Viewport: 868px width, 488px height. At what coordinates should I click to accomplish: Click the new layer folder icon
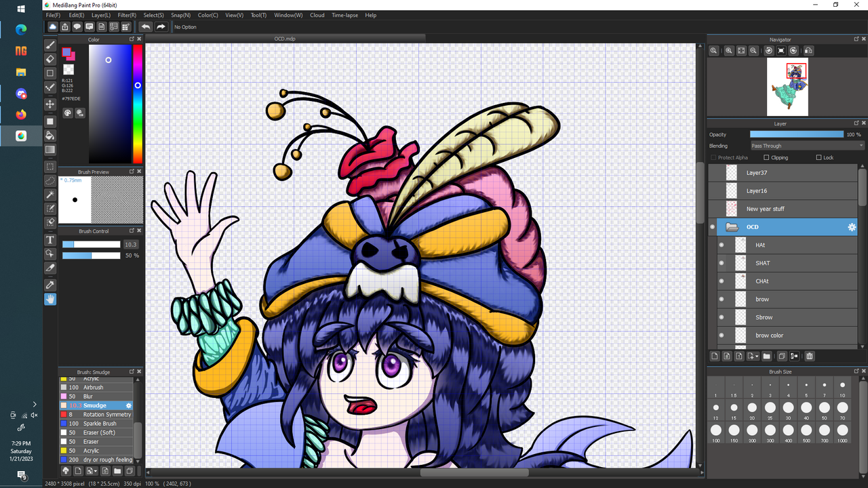(x=766, y=356)
